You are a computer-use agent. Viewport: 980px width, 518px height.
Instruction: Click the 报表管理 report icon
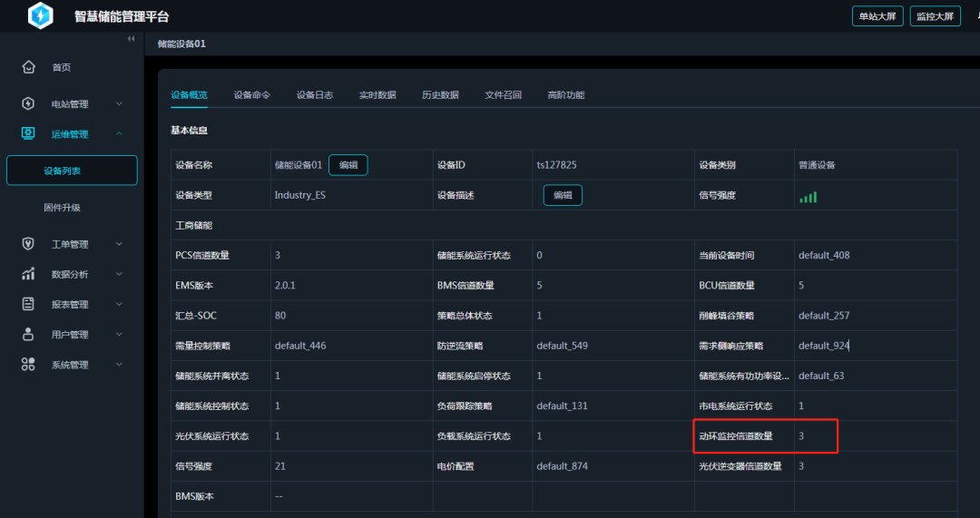28,304
